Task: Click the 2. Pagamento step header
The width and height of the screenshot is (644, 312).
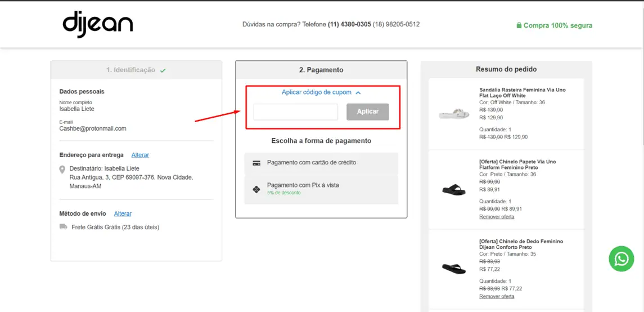Action: pyautogui.click(x=321, y=70)
